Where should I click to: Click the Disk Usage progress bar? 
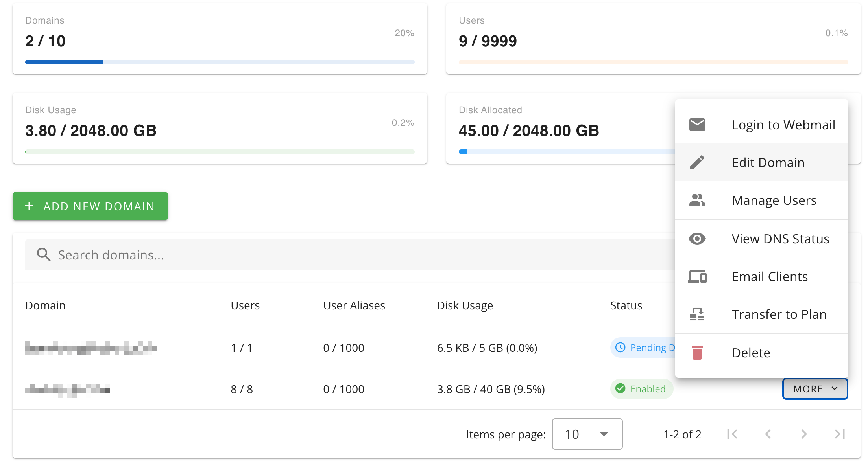220,152
